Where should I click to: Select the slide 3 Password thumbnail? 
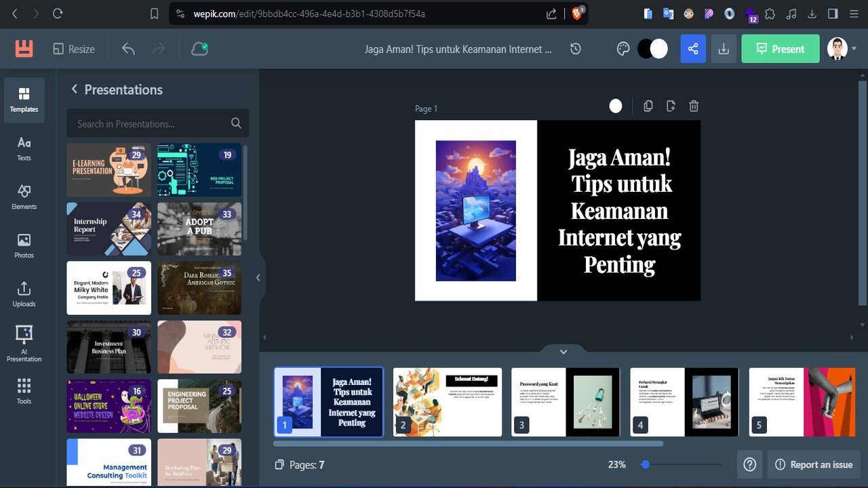[565, 402]
